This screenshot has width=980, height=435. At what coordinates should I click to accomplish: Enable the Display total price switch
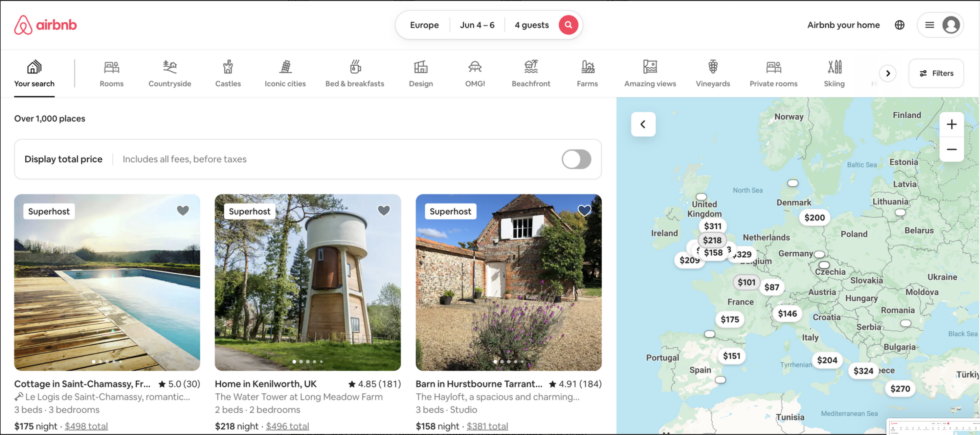(x=576, y=159)
